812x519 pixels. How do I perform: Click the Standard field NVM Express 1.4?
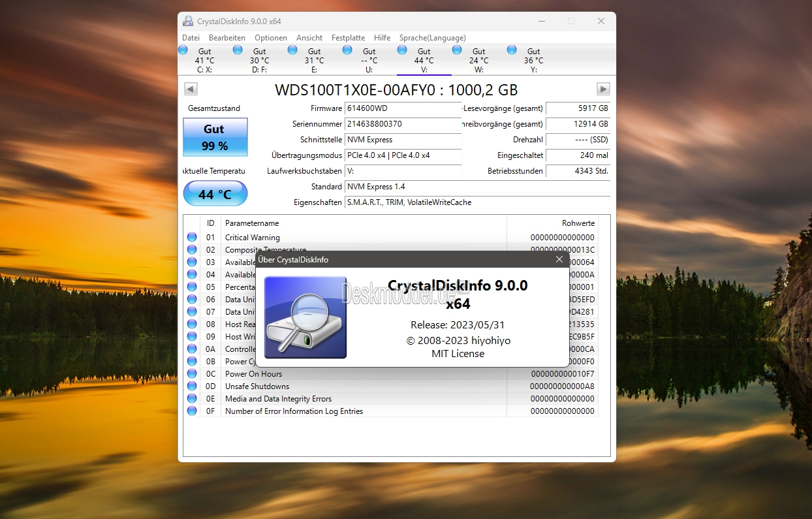tap(478, 187)
